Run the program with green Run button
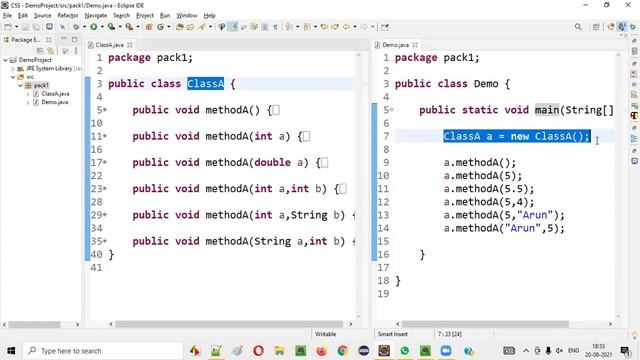640x360 pixels. click(x=93, y=27)
